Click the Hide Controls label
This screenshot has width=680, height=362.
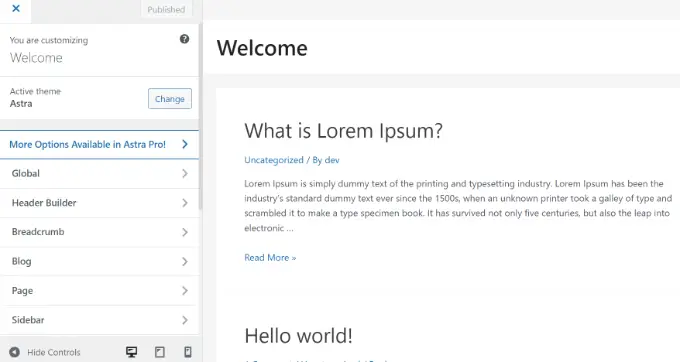coord(54,352)
